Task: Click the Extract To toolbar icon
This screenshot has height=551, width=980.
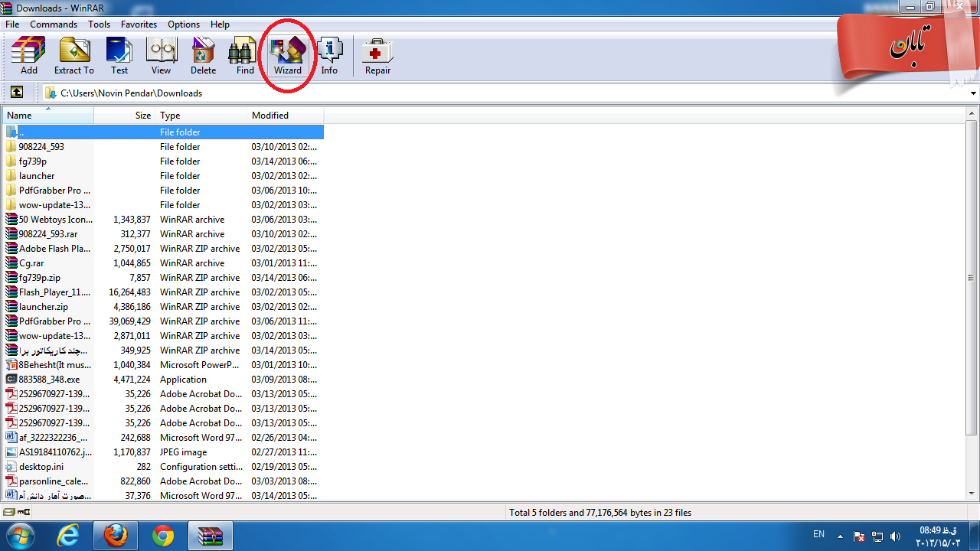Action: [x=74, y=56]
